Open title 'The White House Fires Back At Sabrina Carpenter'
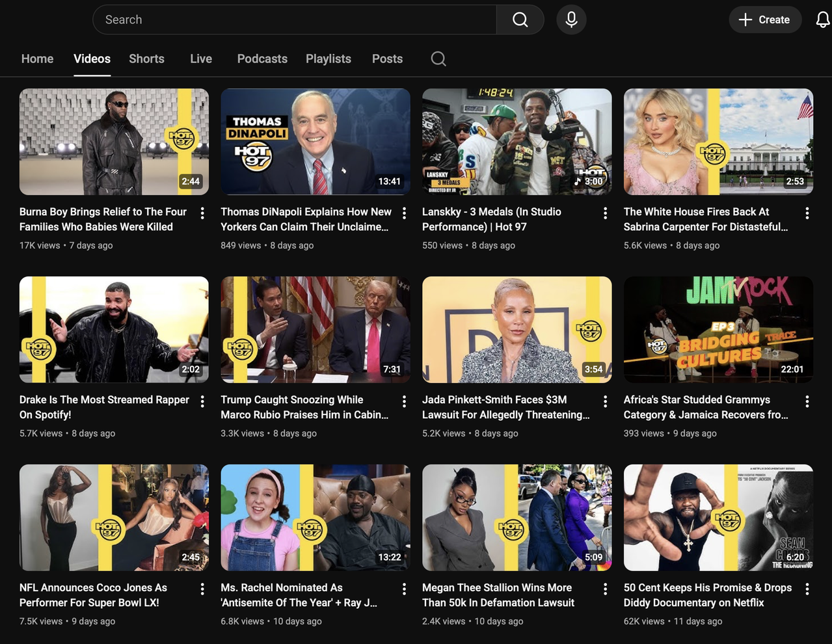 point(706,219)
